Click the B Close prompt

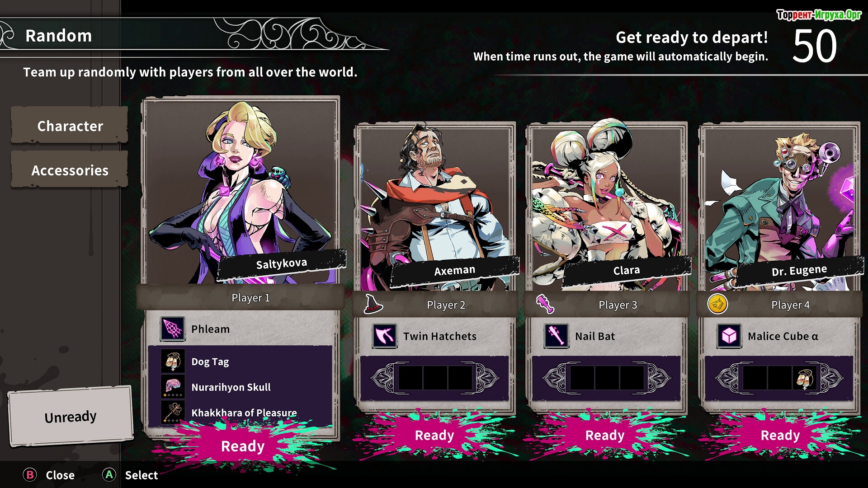tap(49, 475)
